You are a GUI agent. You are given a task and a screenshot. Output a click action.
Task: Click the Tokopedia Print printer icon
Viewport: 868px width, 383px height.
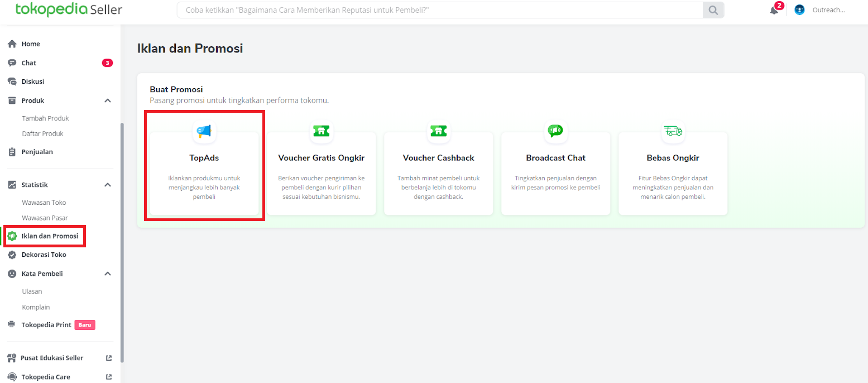point(12,324)
